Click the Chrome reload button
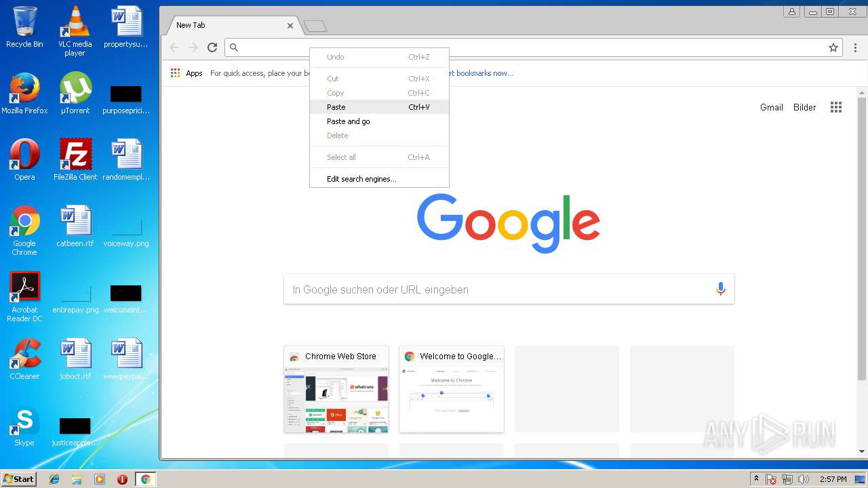 tap(212, 47)
